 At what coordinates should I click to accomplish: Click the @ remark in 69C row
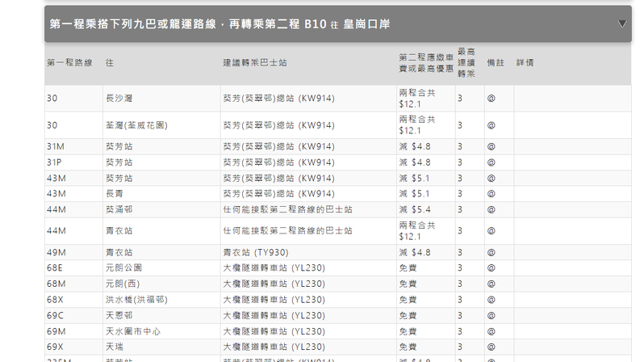click(x=491, y=315)
